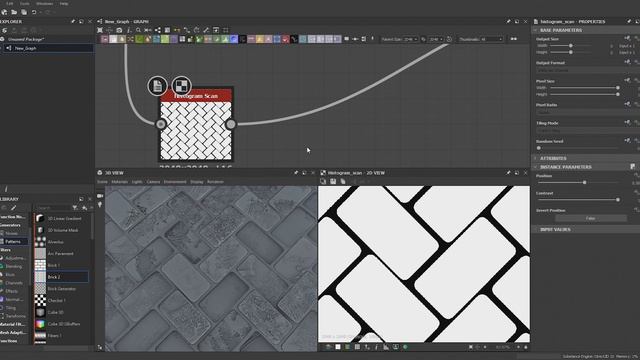This screenshot has height=360, width=640.
Task: Select Checker 1 in the Library list
Action: [x=61, y=300]
